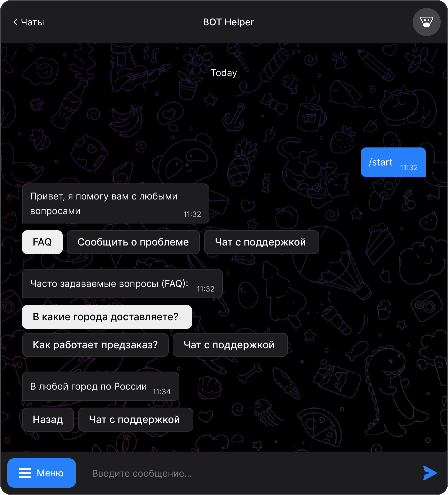448x495 pixels.
Task: Click the В любой город по России message
Action: coord(101,386)
